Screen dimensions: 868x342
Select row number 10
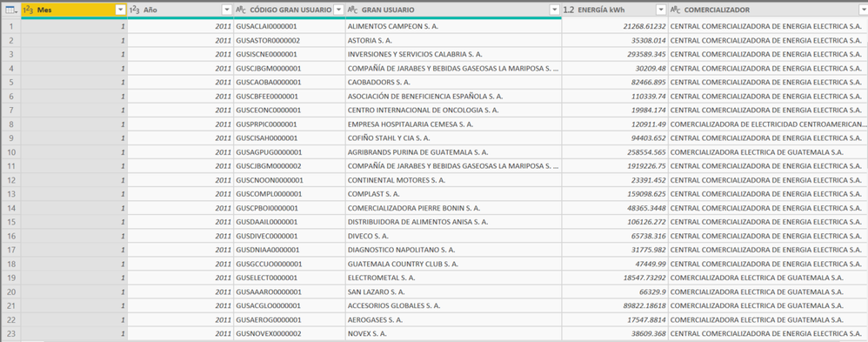pos(10,152)
